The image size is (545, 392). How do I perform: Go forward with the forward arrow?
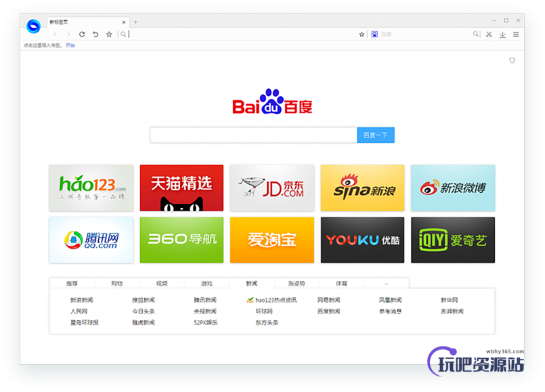coord(68,34)
